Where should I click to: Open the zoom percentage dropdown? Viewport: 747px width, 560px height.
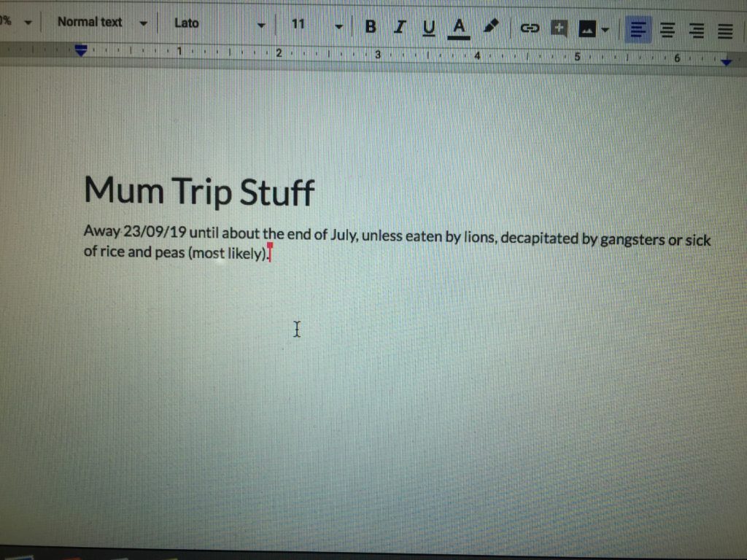coord(16,22)
